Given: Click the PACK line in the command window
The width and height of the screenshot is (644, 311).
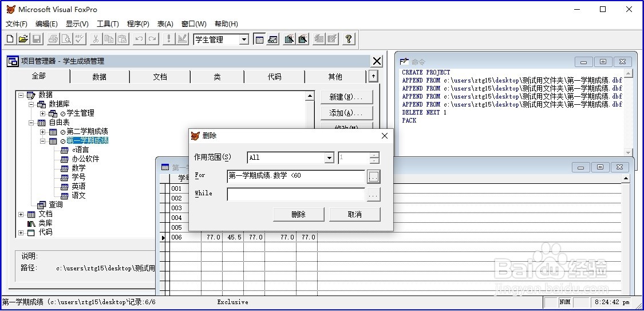Looking at the screenshot, I should 409,120.
